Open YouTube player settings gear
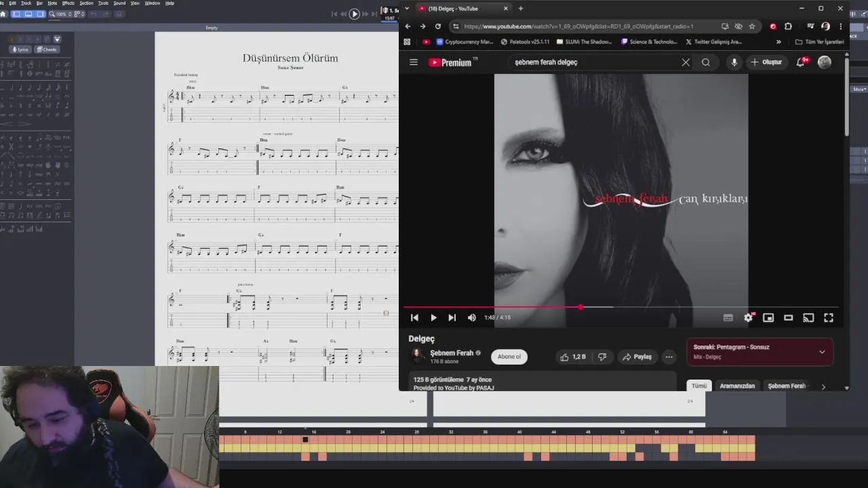The width and height of the screenshot is (868, 488). pyautogui.click(x=749, y=317)
